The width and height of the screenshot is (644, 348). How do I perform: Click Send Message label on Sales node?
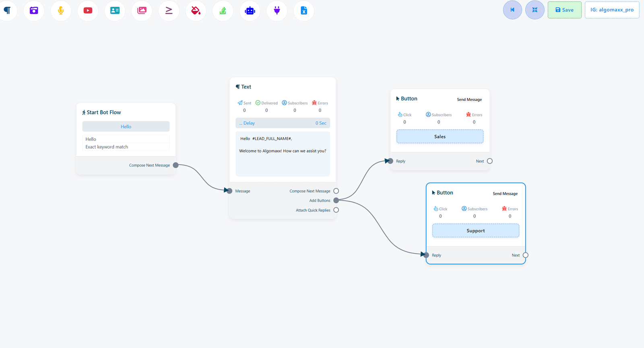tap(469, 99)
